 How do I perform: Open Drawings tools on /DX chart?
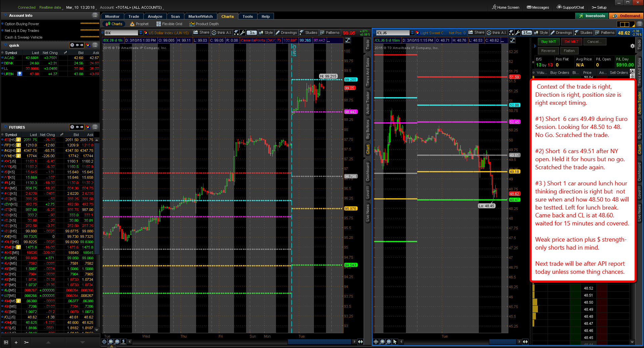click(286, 33)
